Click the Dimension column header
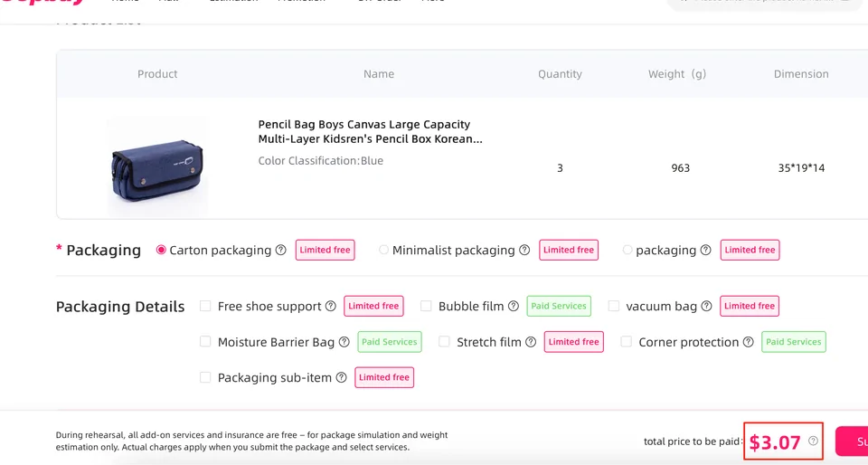This screenshot has width=868, height=465. coord(801,74)
